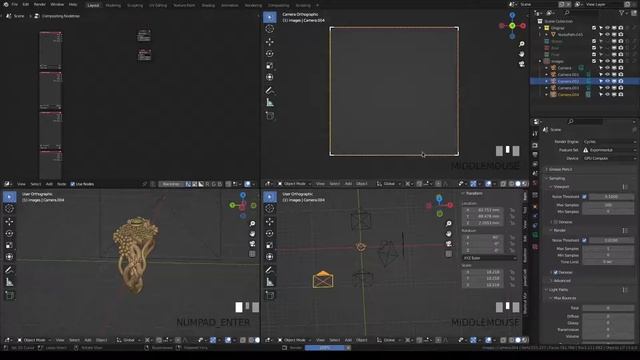
Task: Open Feature Set dropdown showing Experimental
Action: pyautogui.click(x=609, y=150)
